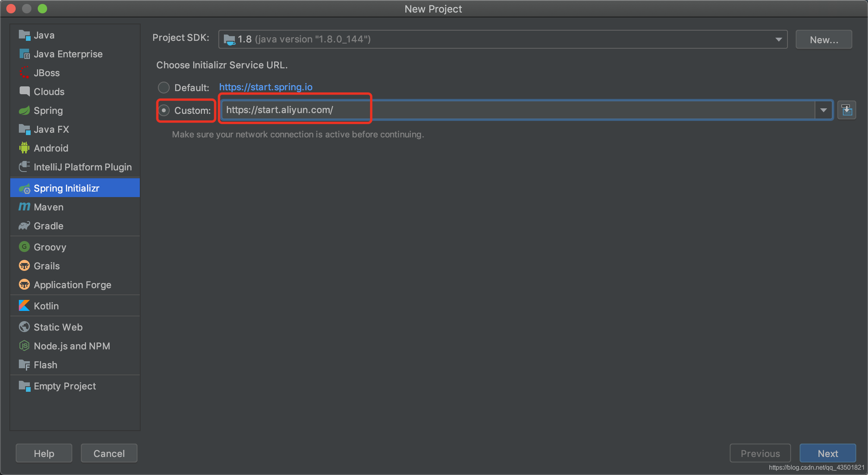Click the red close window button
This screenshot has height=475, width=868.
(11, 9)
